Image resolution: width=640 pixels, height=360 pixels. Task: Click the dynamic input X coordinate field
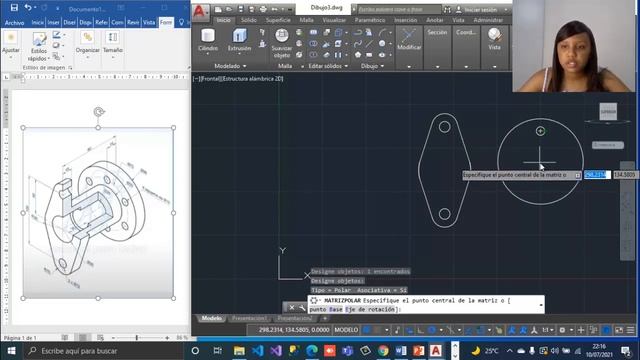[x=597, y=175]
